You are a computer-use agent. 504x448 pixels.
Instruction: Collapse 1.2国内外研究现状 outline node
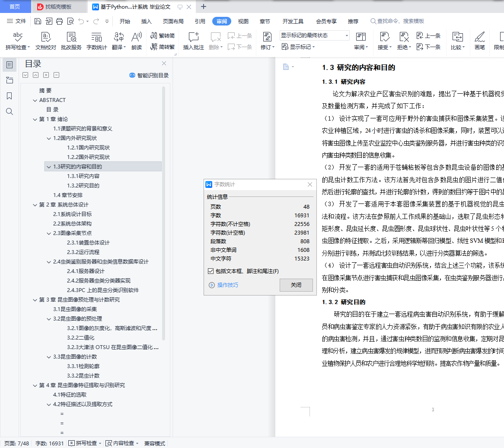[x=49, y=138]
